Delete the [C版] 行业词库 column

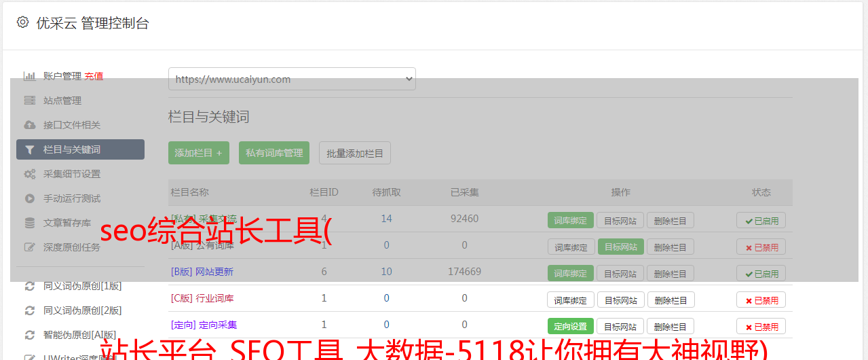671,300
